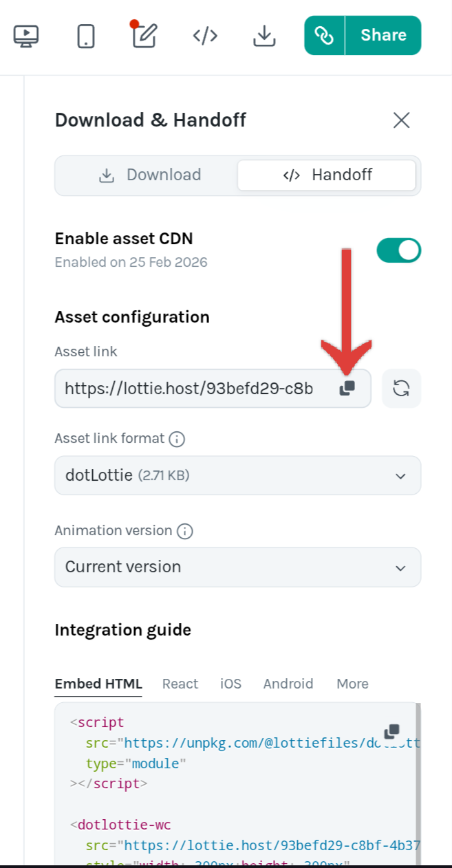The height and width of the screenshot is (868, 452).
Task: Copy the embed code snippet
Action: pyautogui.click(x=391, y=731)
